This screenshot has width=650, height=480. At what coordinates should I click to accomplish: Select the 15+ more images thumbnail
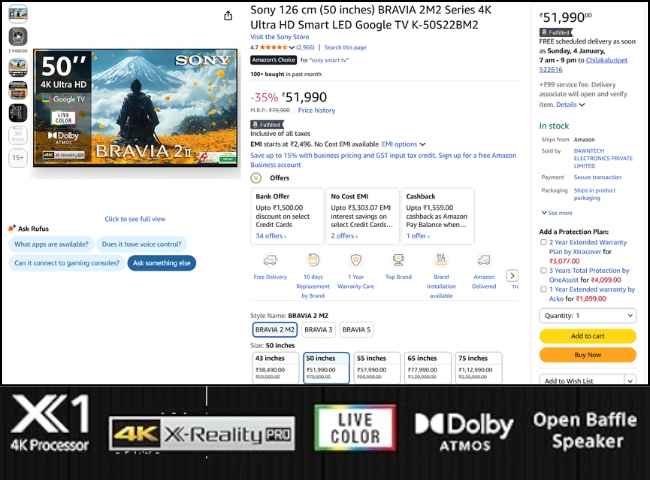click(18, 157)
